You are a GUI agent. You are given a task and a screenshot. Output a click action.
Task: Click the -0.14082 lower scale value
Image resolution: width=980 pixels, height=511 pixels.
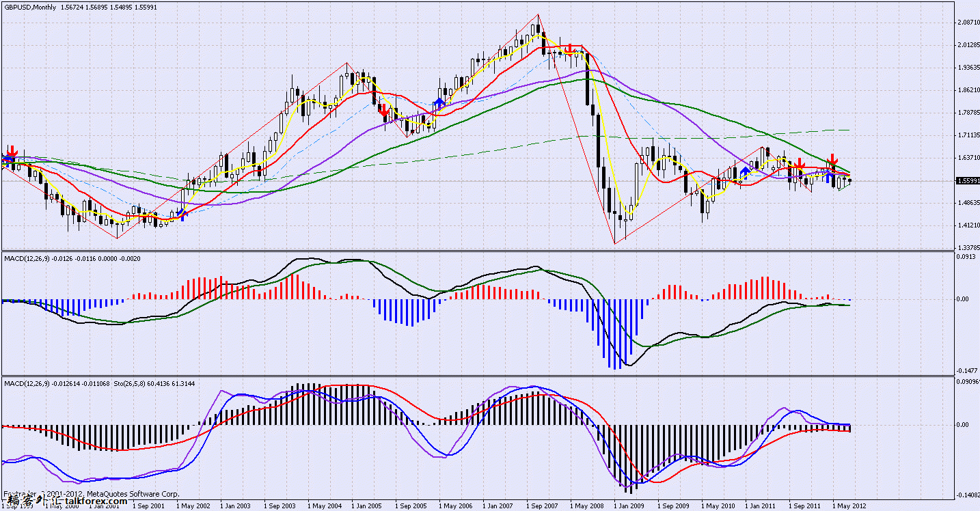pos(967,495)
